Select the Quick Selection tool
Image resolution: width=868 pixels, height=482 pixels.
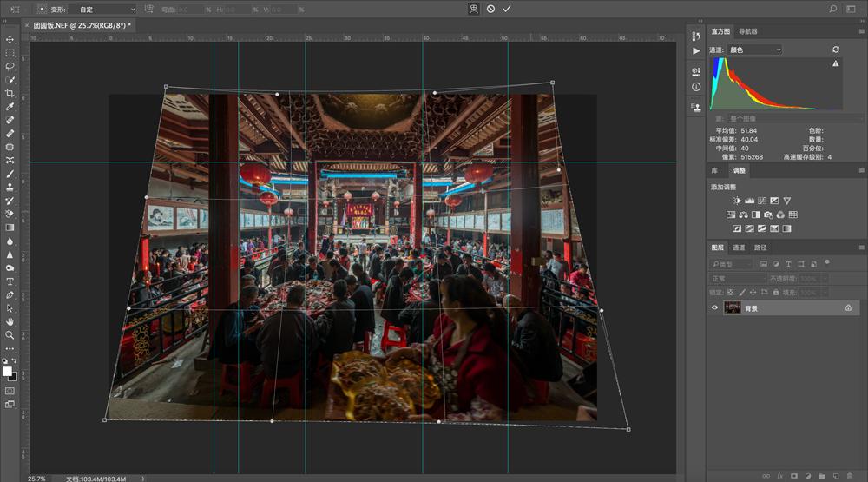tap(10, 80)
